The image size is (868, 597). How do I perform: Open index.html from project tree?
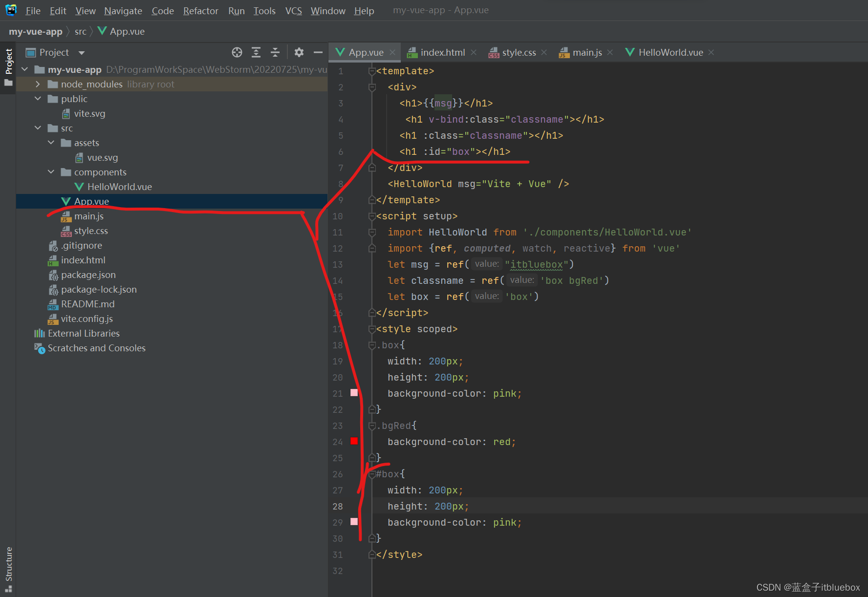point(77,260)
